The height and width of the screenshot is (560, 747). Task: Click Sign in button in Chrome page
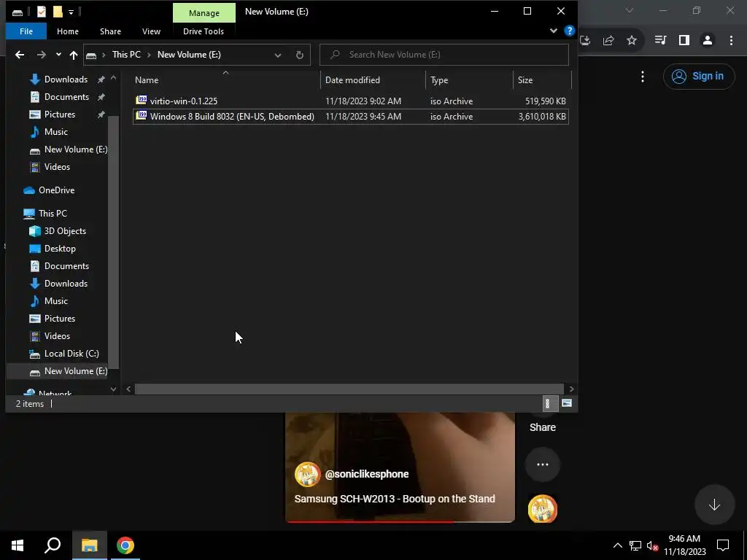[x=699, y=76]
